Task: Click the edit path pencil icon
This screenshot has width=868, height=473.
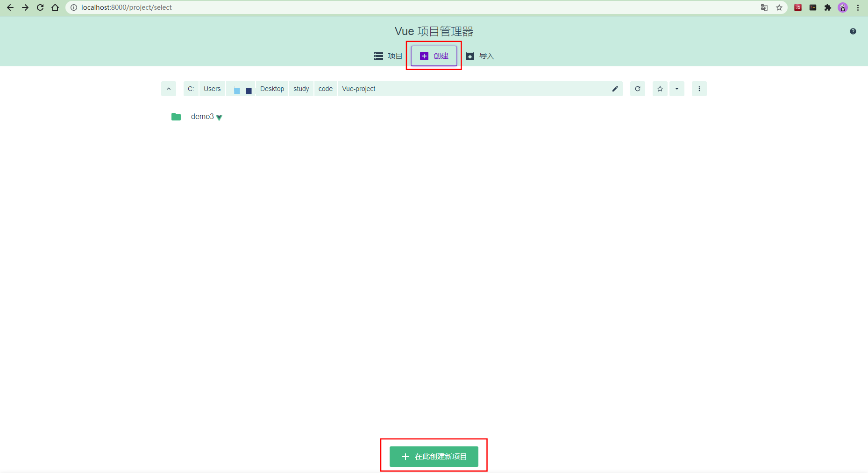Action: [x=615, y=89]
